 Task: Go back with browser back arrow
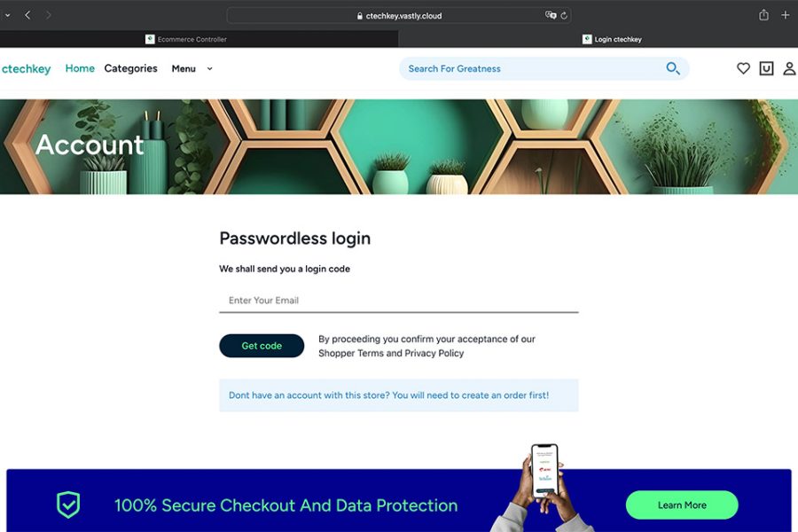coord(27,15)
